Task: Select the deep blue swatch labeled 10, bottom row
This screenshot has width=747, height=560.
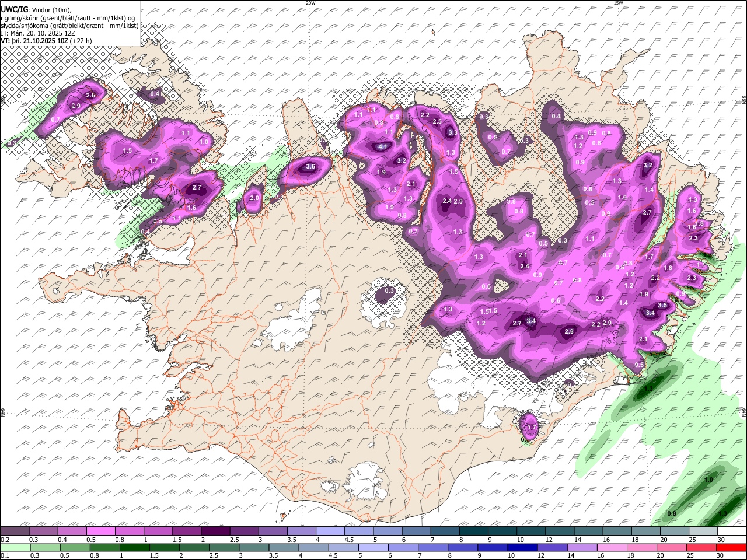Action: click(x=522, y=547)
